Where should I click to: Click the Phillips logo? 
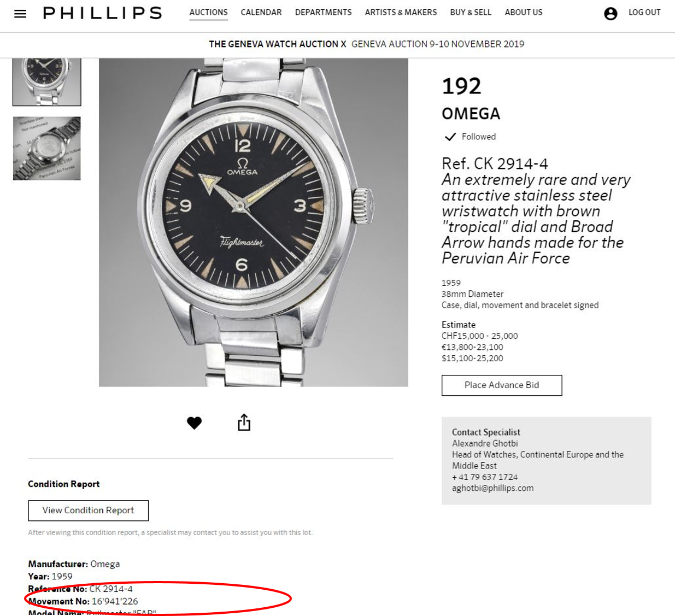(103, 13)
